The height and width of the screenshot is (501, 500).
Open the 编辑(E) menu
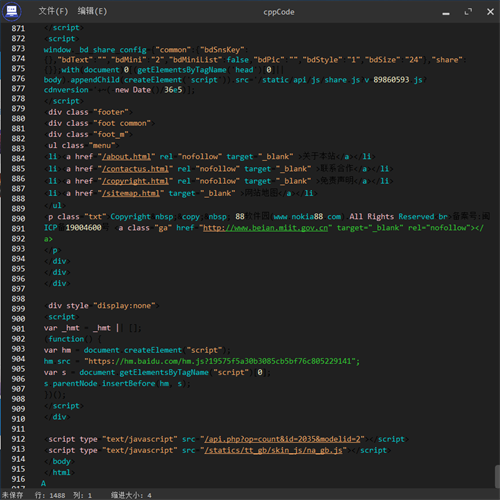92,11
